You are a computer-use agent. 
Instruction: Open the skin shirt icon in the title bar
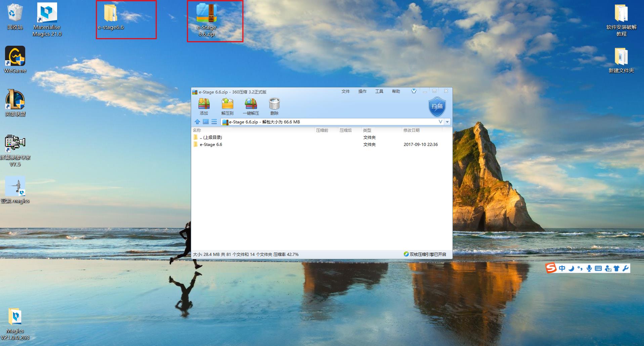coord(414,91)
